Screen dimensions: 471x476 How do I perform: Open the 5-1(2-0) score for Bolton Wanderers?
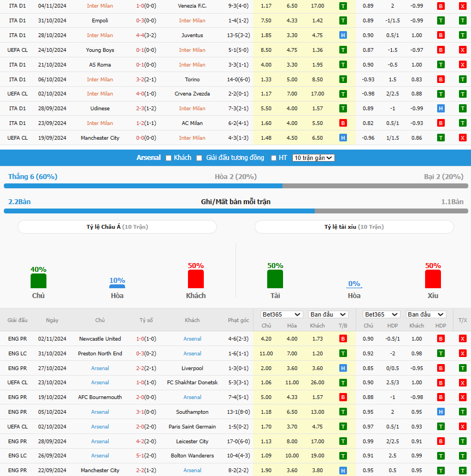146,456
